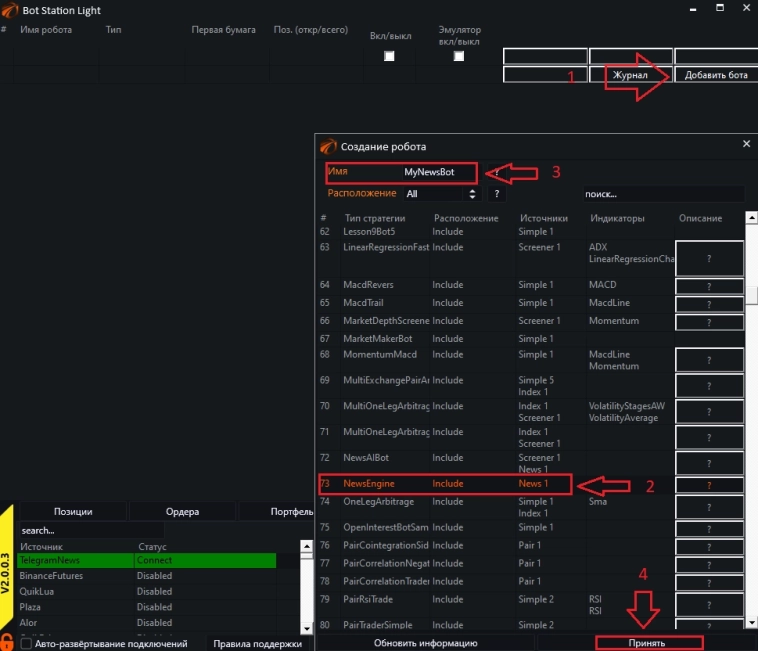Screen dimensions: 758x651
Task: Open description for the MacdRevers strategy
Action: tap(709, 286)
